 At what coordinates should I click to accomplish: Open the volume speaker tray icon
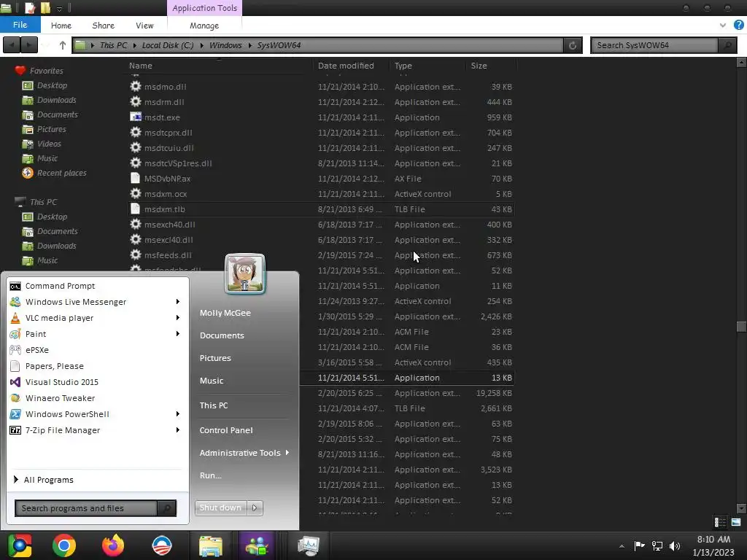point(675,545)
